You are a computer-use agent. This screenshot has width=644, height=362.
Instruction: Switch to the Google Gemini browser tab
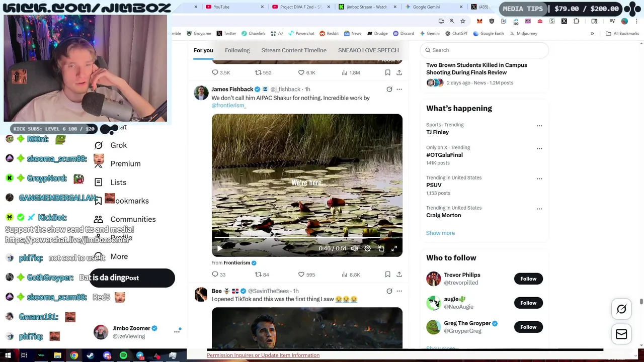434,7
